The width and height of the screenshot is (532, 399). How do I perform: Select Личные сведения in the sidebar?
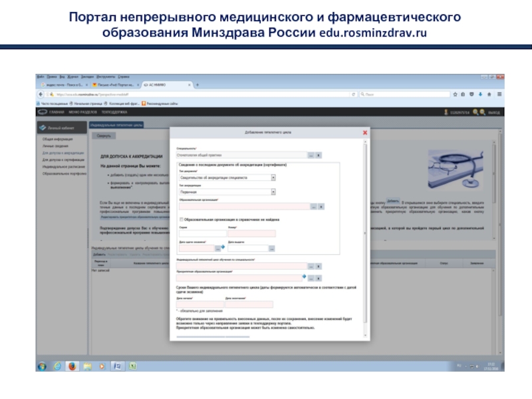point(55,146)
